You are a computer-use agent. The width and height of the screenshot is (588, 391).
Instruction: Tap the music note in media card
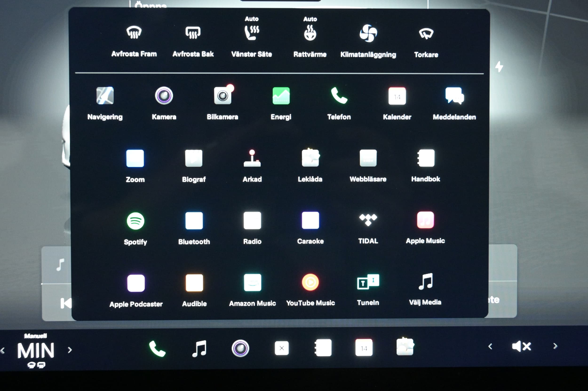(x=60, y=265)
